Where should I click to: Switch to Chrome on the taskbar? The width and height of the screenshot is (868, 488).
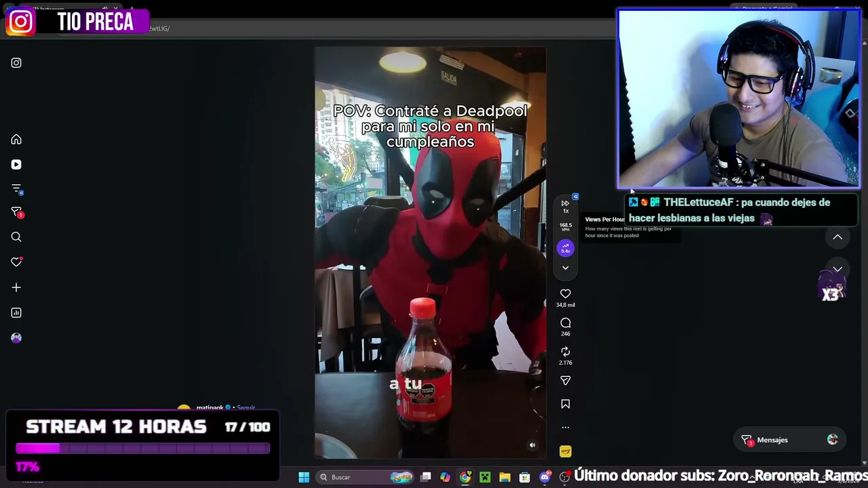click(465, 477)
